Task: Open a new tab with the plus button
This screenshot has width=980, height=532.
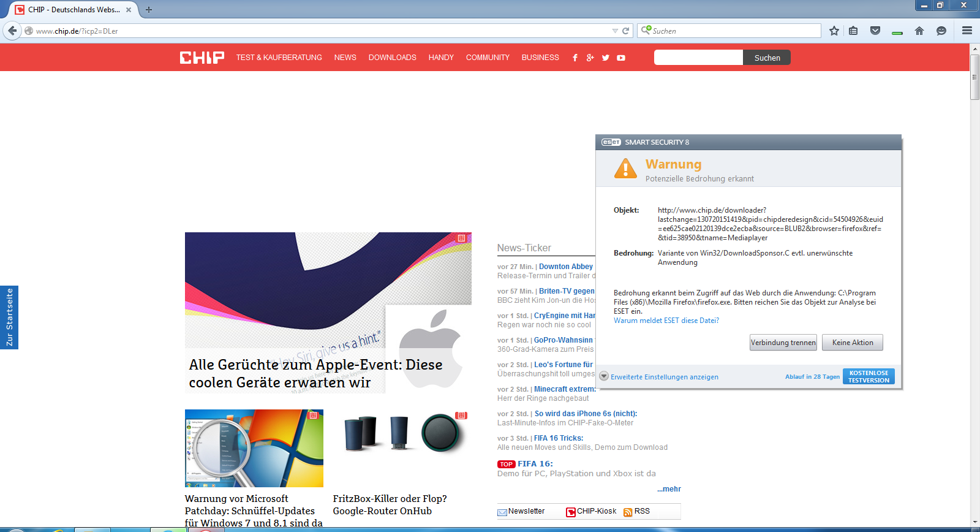Action: pos(149,10)
